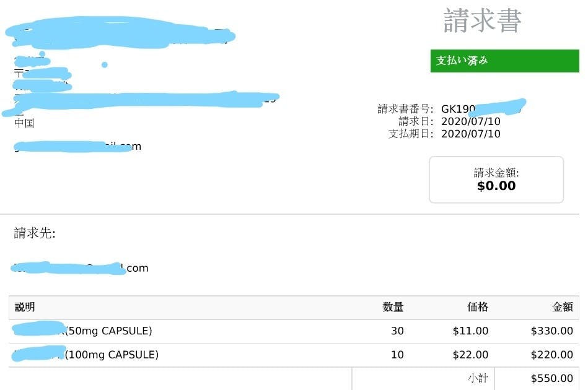Click the 価格 column header
Image resolution: width=588 pixels, height=390 pixels.
pos(477,307)
